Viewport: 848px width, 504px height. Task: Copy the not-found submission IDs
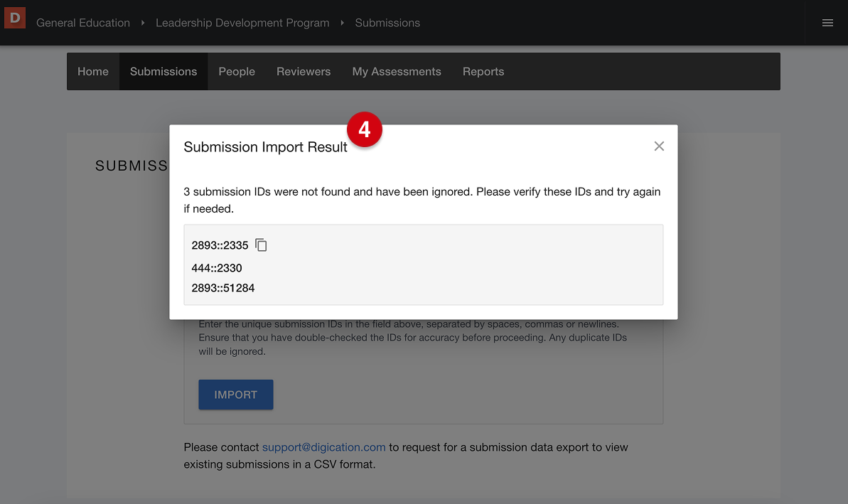261,245
